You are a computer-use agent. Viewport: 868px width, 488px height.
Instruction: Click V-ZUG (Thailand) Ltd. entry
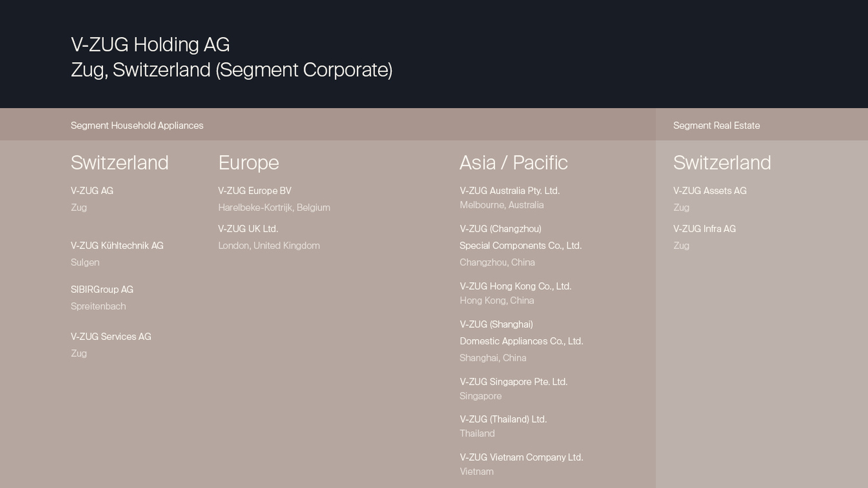503,419
